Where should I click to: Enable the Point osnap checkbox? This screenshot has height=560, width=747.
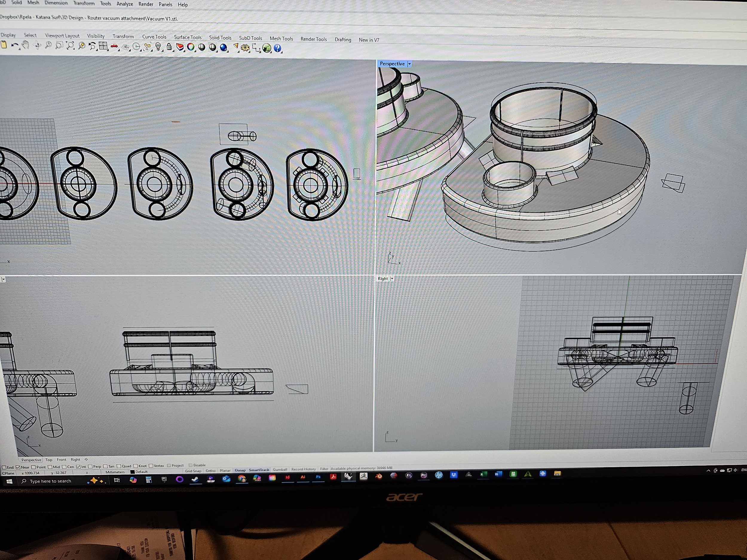tap(33, 467)
